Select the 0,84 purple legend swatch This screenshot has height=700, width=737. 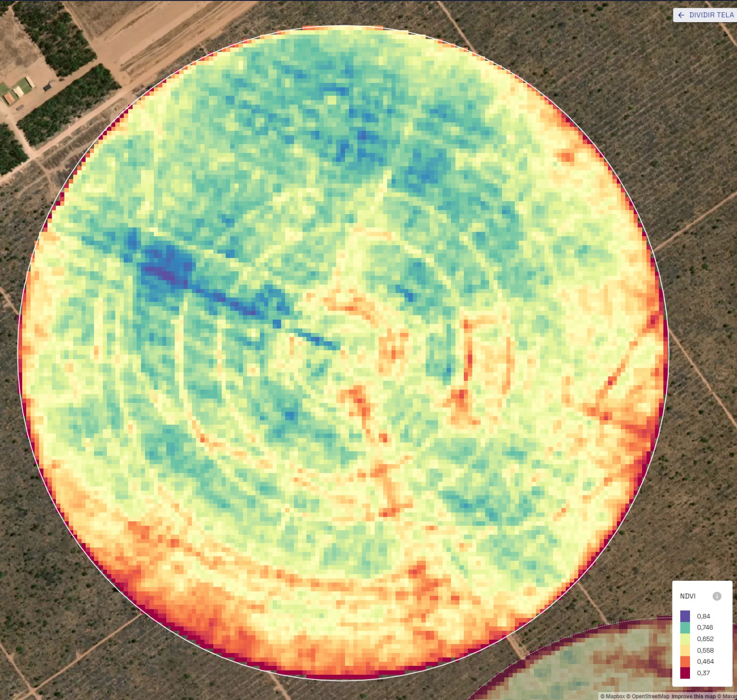coord(685,616)
